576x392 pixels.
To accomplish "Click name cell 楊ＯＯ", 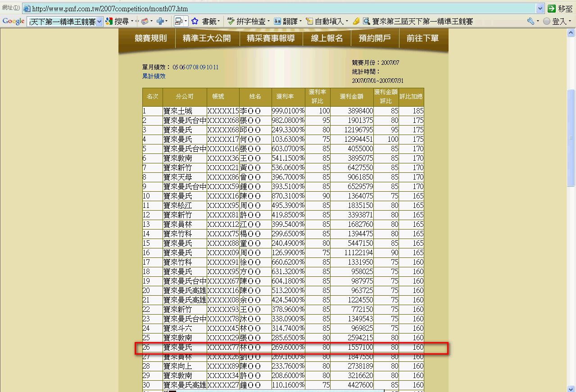I will point(255,234).
